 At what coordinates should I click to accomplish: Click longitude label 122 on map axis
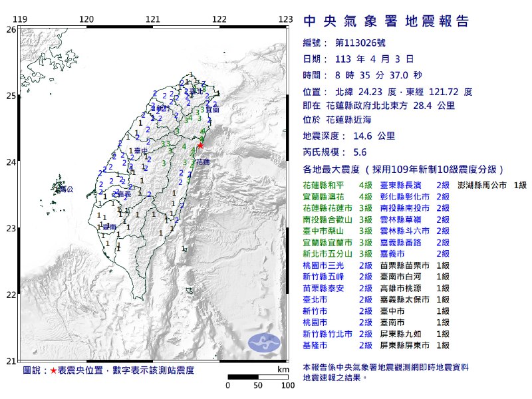tap(219, 19)
